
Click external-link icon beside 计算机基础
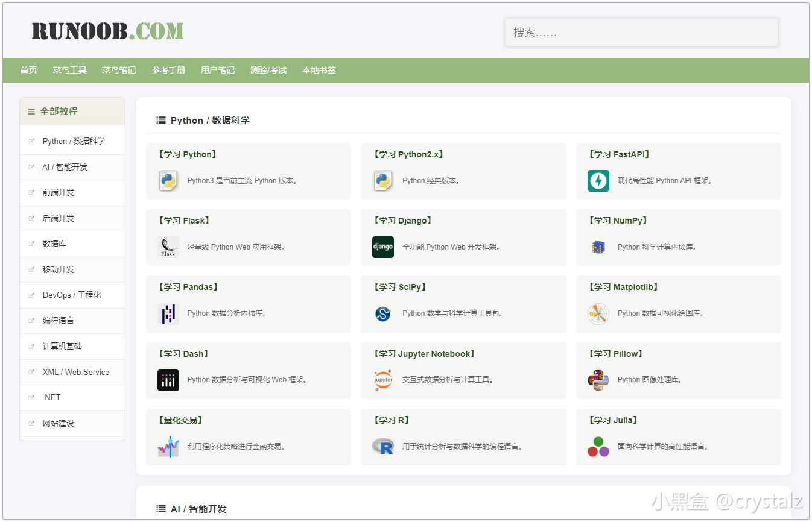[31, 347]
